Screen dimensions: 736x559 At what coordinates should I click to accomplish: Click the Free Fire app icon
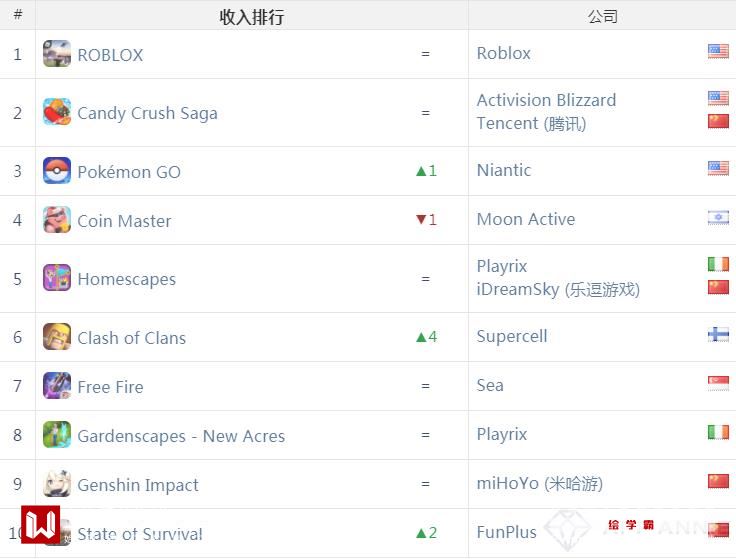(57, 386)
